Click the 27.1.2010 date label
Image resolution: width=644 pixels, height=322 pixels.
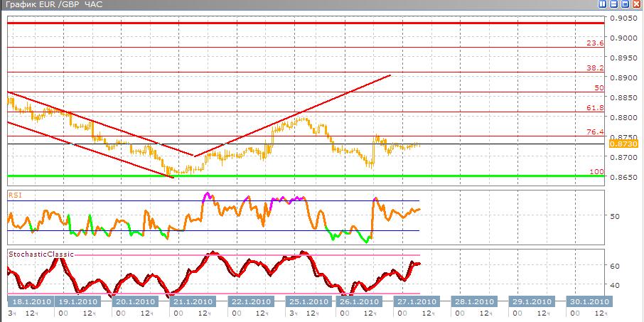coord(416,302)
